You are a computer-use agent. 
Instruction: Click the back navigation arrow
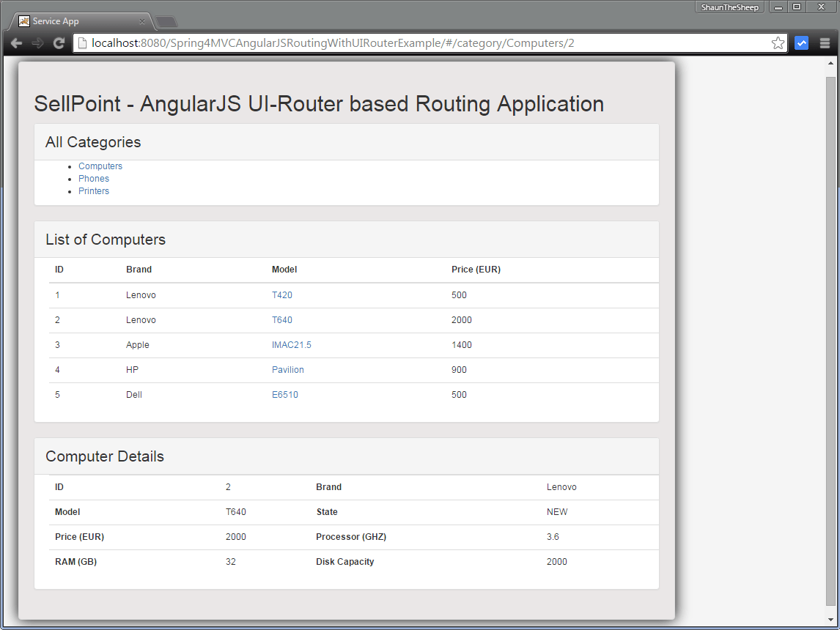tap(16, 42)
